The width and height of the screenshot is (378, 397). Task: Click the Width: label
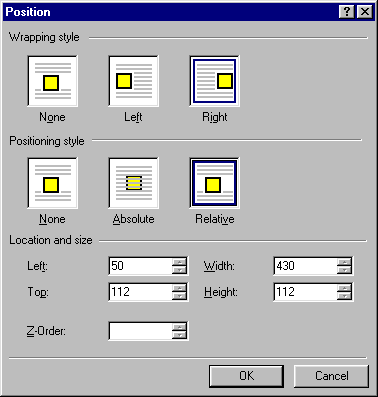(219, 266)
